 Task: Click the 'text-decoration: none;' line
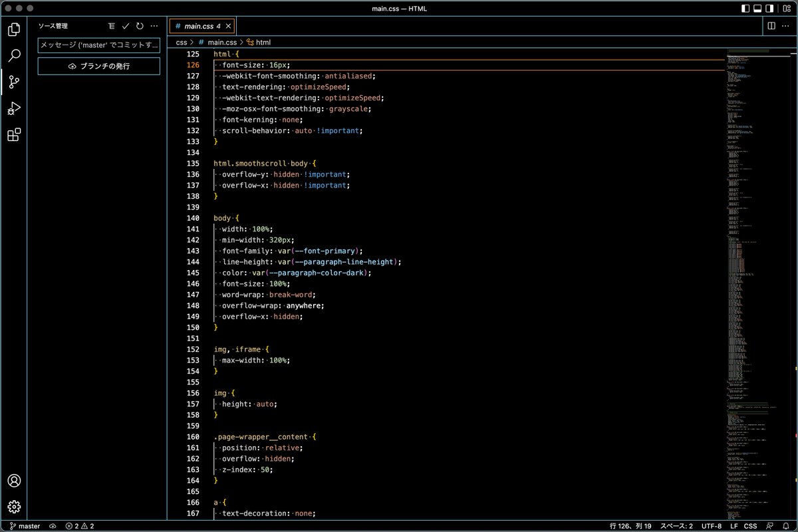coord(269,513)
